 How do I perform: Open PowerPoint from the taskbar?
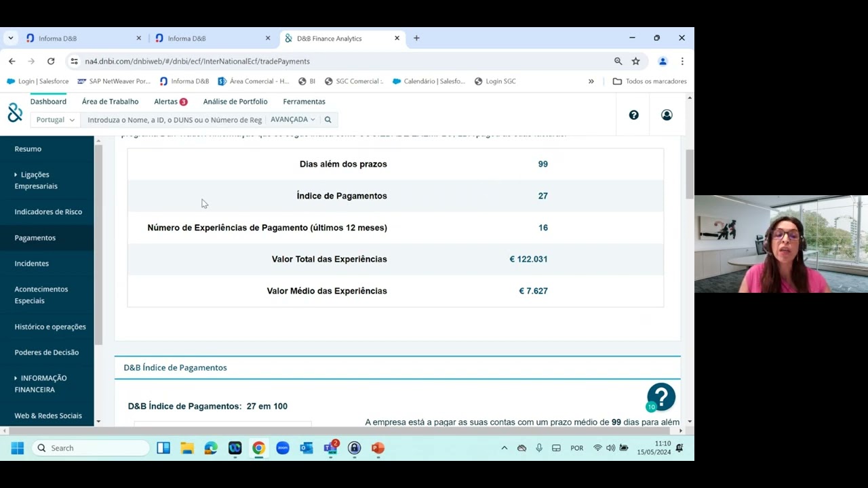378,448
